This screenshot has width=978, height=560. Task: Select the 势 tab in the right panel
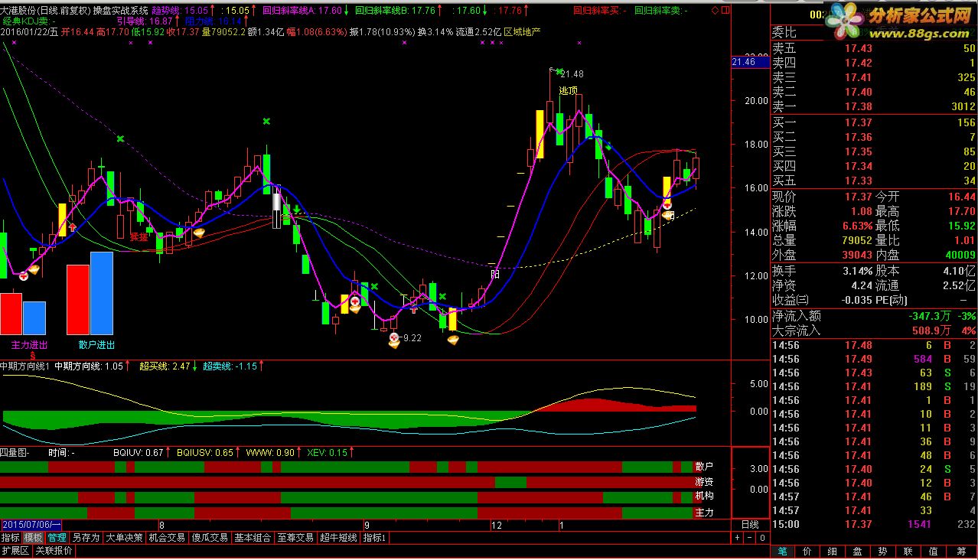tap(883, 551)
